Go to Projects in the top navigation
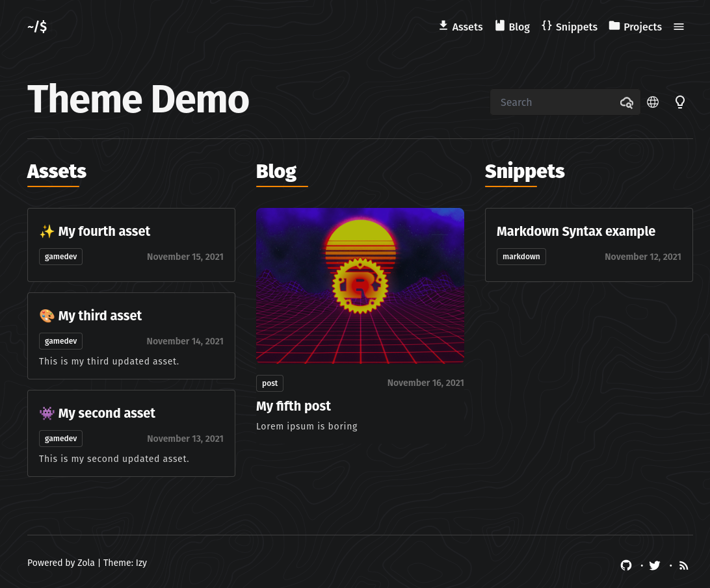 pos(642,27)
